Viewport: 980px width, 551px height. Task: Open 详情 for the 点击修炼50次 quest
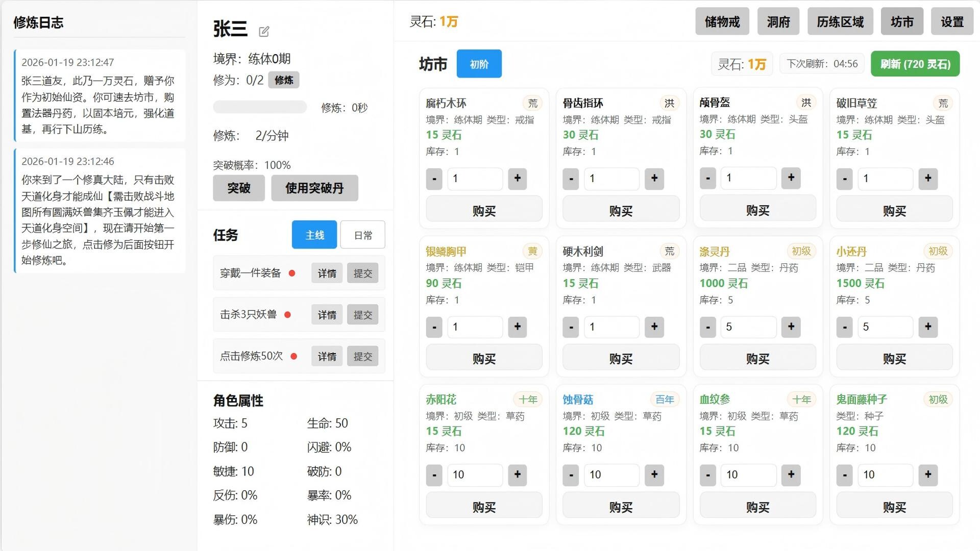327,356
